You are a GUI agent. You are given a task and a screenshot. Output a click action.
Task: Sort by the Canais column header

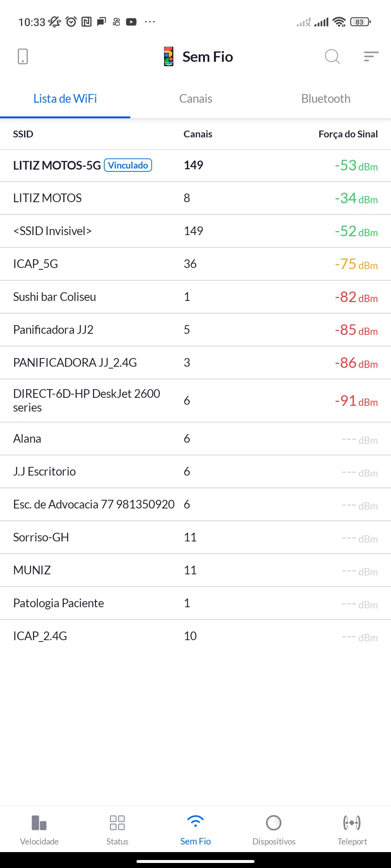(x=198, y=134)
